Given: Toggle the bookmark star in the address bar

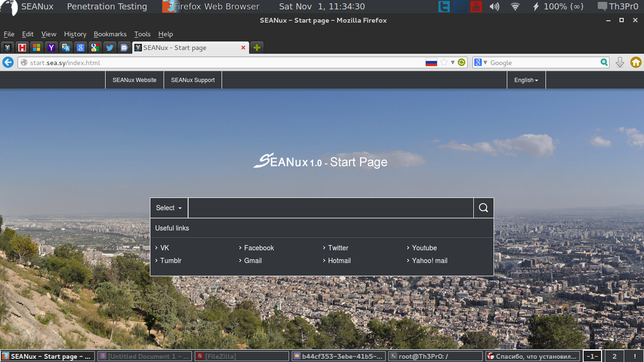Looking at the screenshot, I should (444, 62).
